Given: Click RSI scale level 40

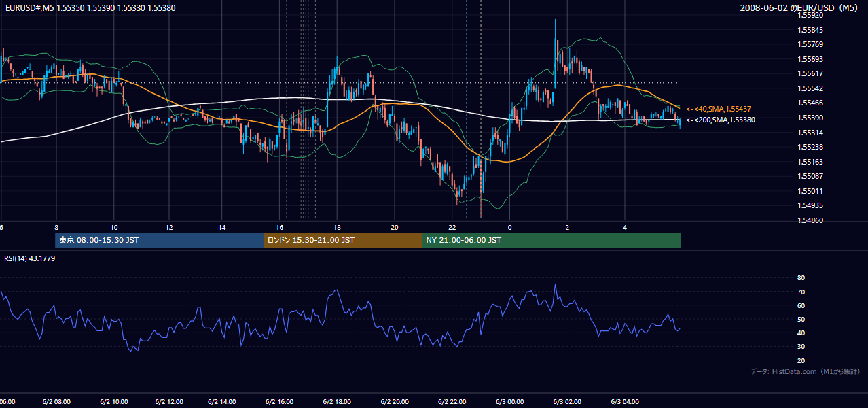Looking at the screenshot, I should tap(801, 333).
